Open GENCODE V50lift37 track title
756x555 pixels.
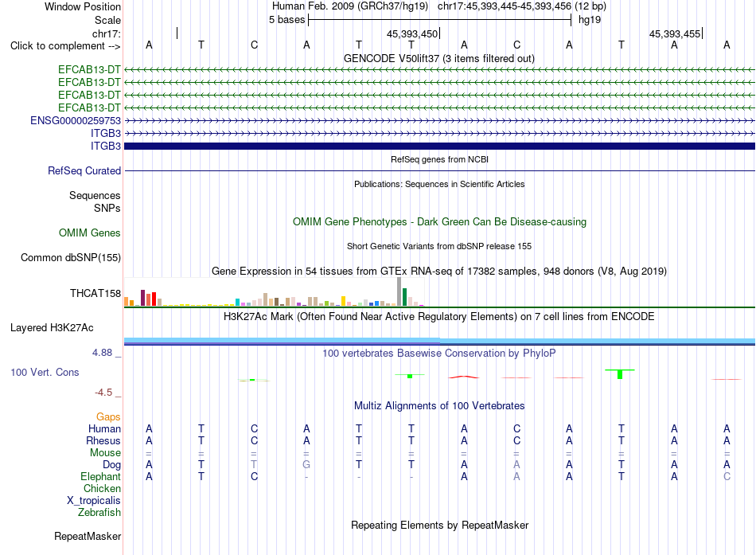point(438,58)
